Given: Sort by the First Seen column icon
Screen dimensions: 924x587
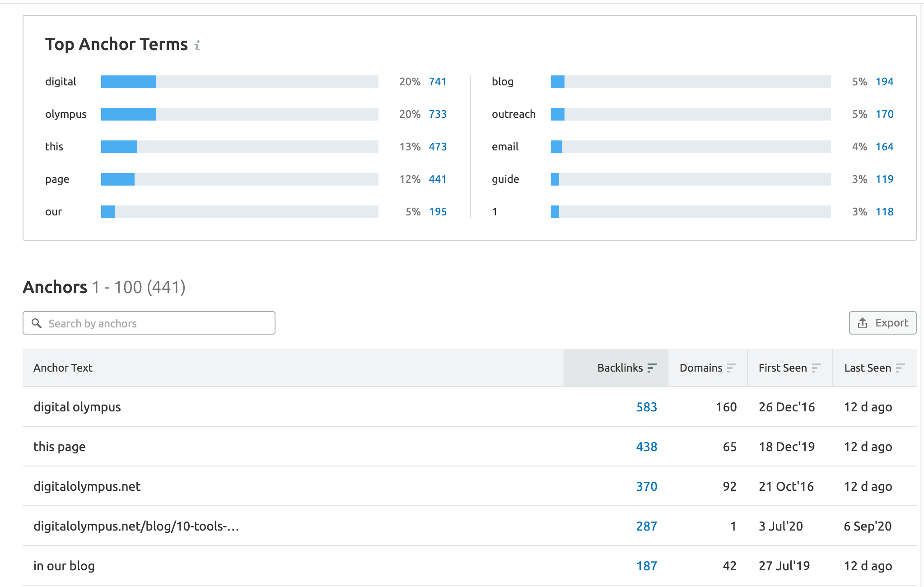Looking at the screenshot, I should pyautogui.click(x=816, y=368).
